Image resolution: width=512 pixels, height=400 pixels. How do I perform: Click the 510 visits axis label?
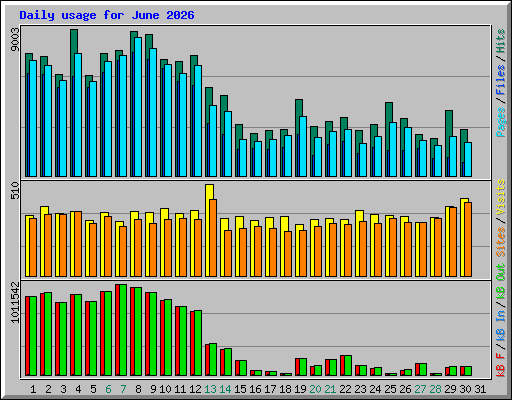[x=15, y=190]
